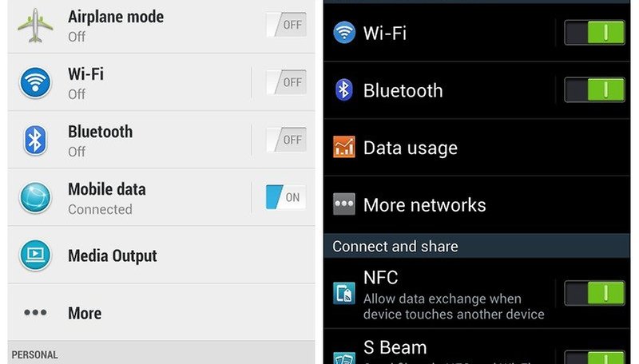The width and height of the screenshot is (639, 364).
Task: Tap the Media Output screen icon
Action: pos(35,255)
